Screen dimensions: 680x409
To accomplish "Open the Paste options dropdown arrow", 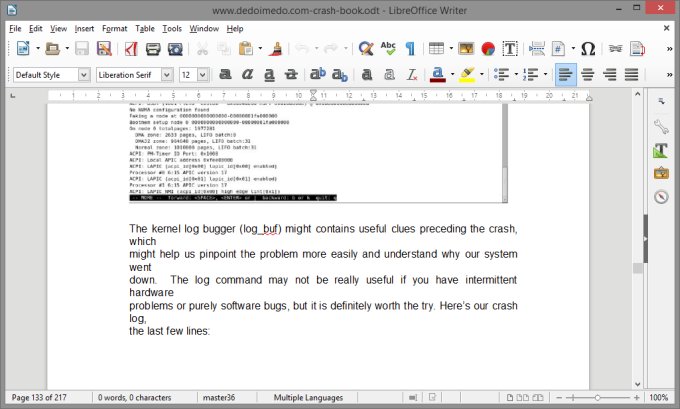I will [x=260, y=49].
